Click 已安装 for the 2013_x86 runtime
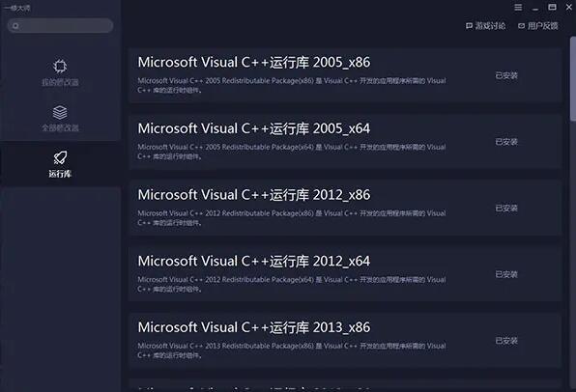Viewport: 576px width, 392px height. click(x=506, y=341)
